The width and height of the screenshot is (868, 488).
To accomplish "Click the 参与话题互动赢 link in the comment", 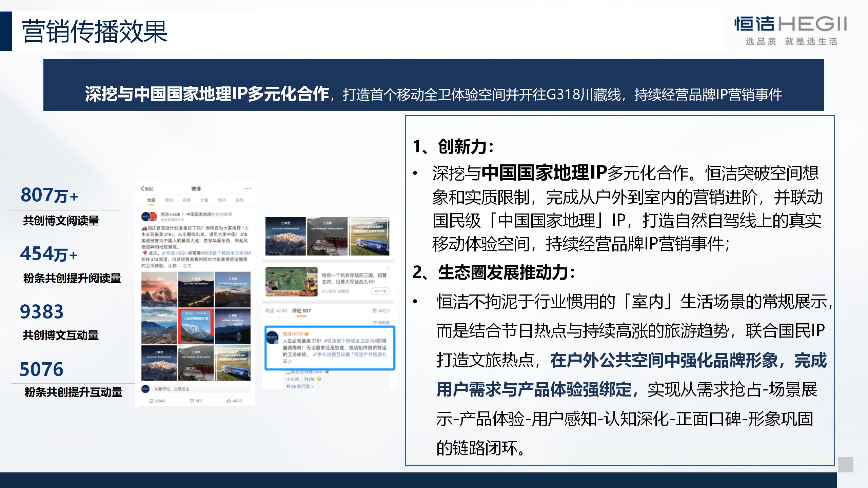I will click(331, 354).
